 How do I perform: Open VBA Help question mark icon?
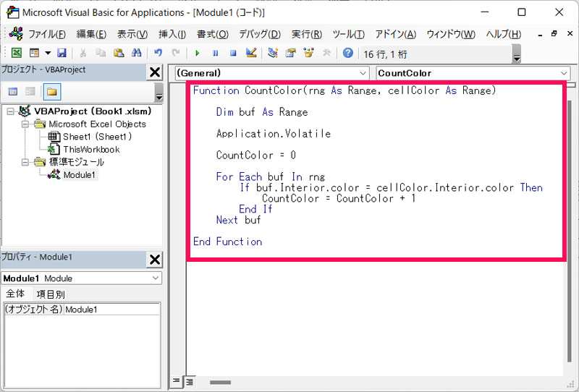348,53
